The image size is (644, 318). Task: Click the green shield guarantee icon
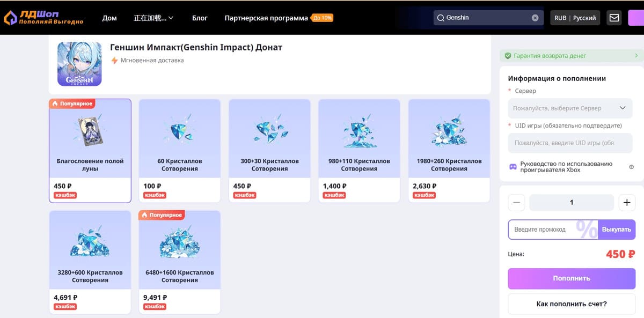coord(508,56)
